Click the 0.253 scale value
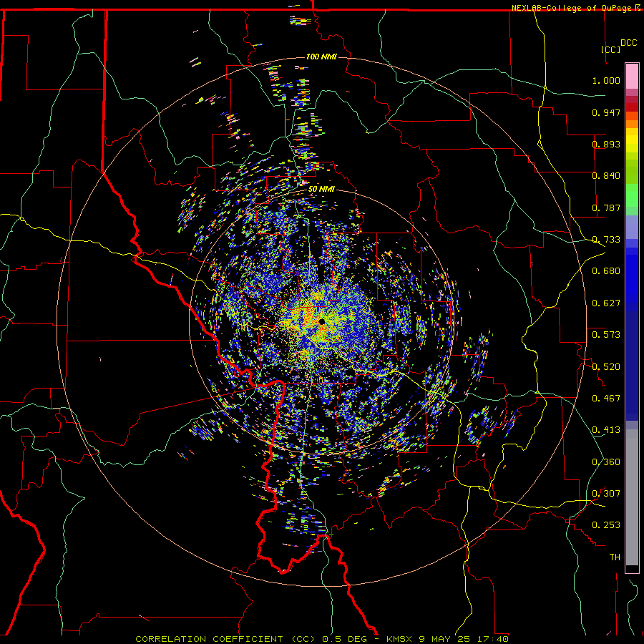644x644 pixels. coord(606,525)
